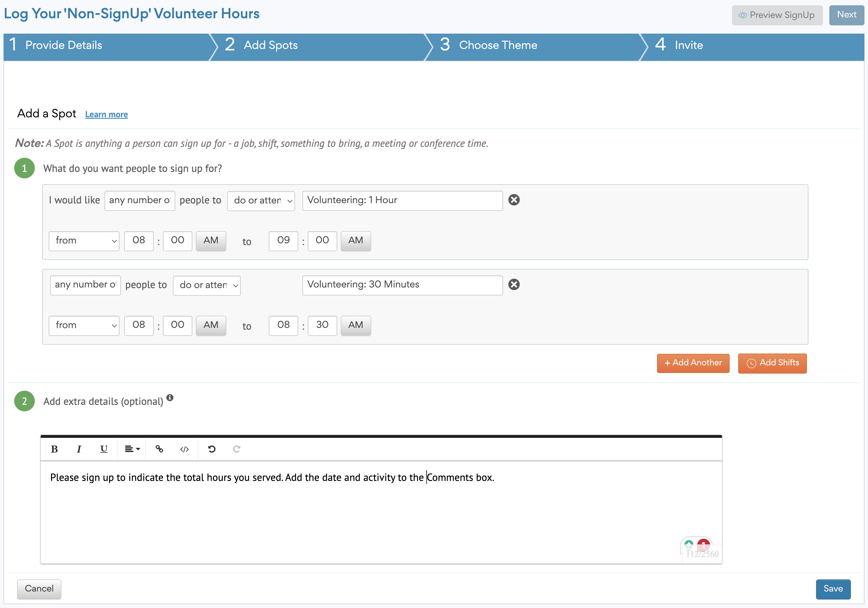Click inside the extra details text area

pyautogui.click(x=381, y=512)
